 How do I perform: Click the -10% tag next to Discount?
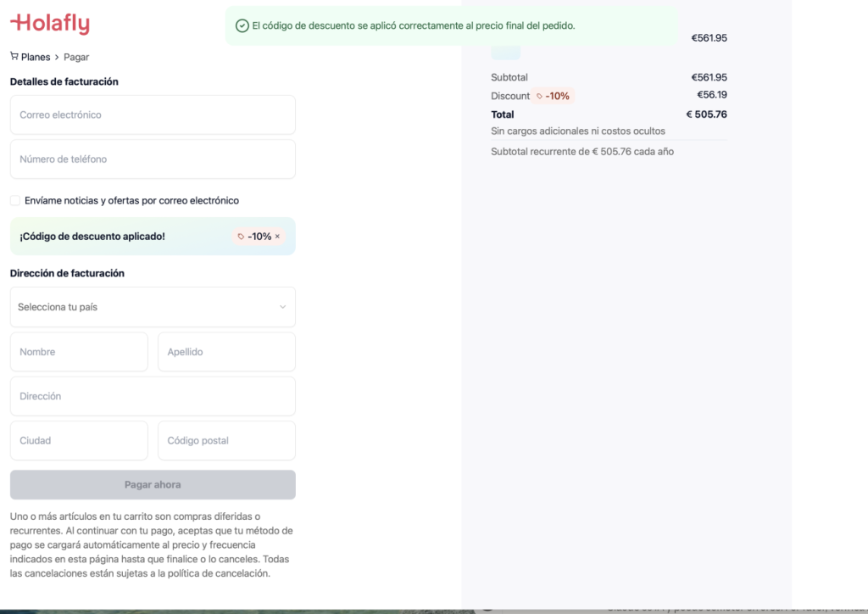pyautogui.click(x=554, y=96)
